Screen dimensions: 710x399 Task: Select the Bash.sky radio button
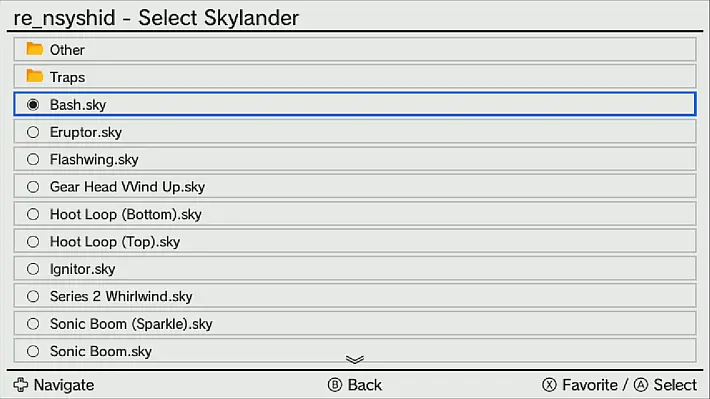[x=33, y=105]
